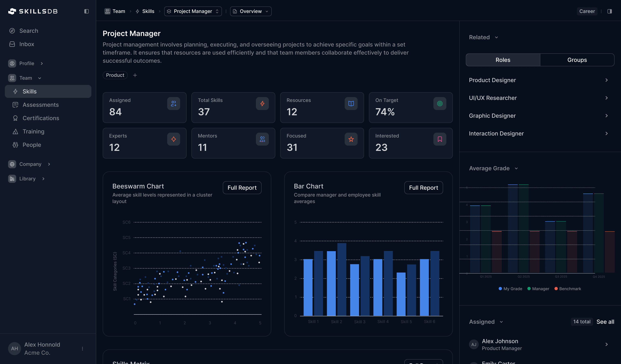Open Full Report for the Beeswarm Chart
The image size is (621, 364).
[242, 187]
